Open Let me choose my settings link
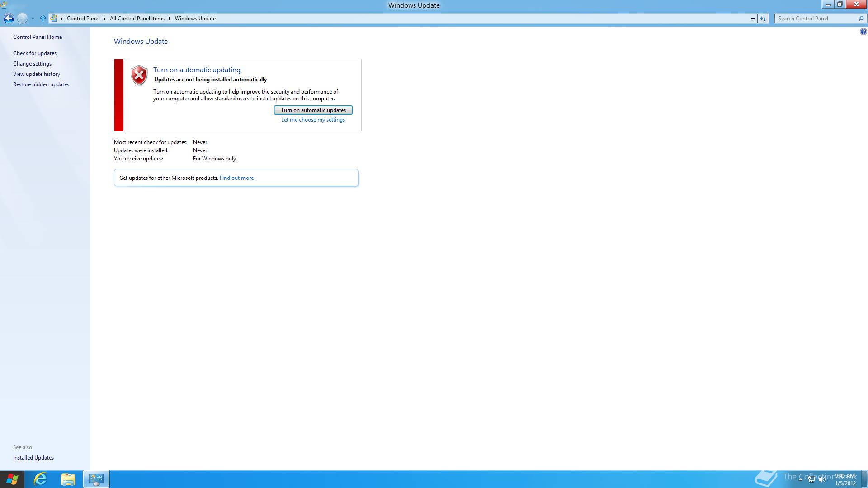The image size is (868, 488). (x=313, y=120)
